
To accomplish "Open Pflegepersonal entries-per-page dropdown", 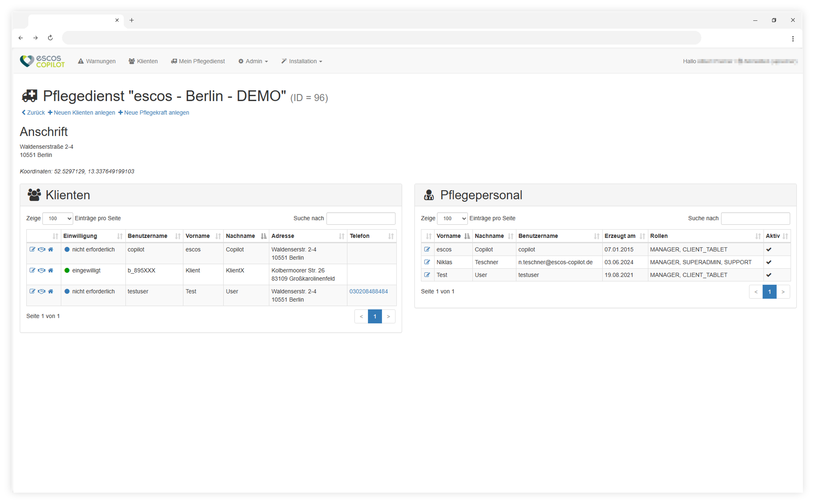I will 452,218.
